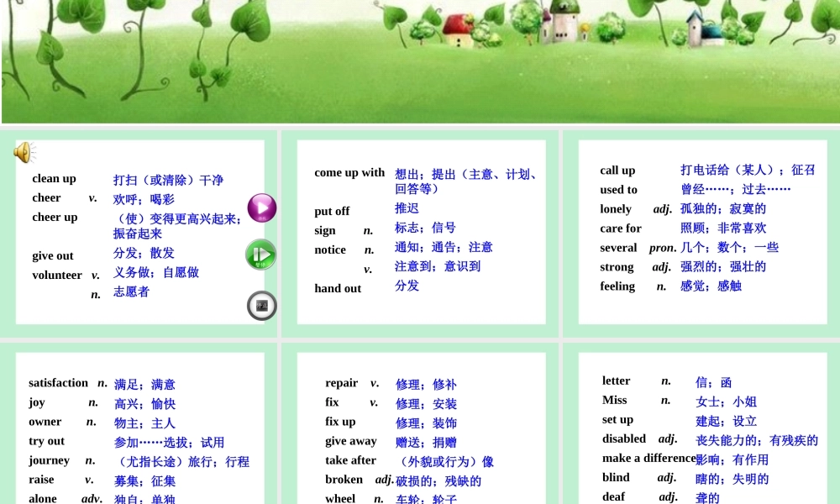Click the word 'blind'
Screen dimensions: 840x504
(x=616, y=477)
